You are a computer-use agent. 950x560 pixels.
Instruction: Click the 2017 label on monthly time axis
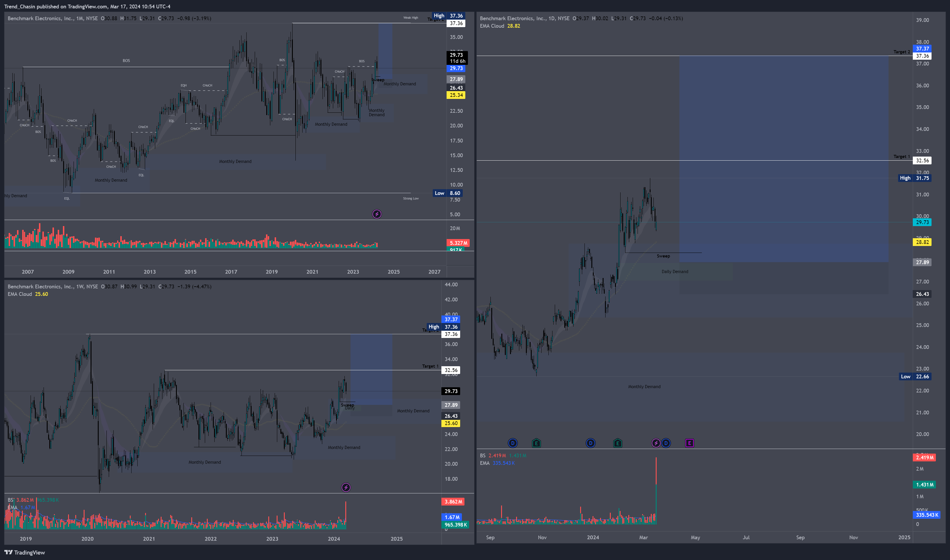coord(231,272)
